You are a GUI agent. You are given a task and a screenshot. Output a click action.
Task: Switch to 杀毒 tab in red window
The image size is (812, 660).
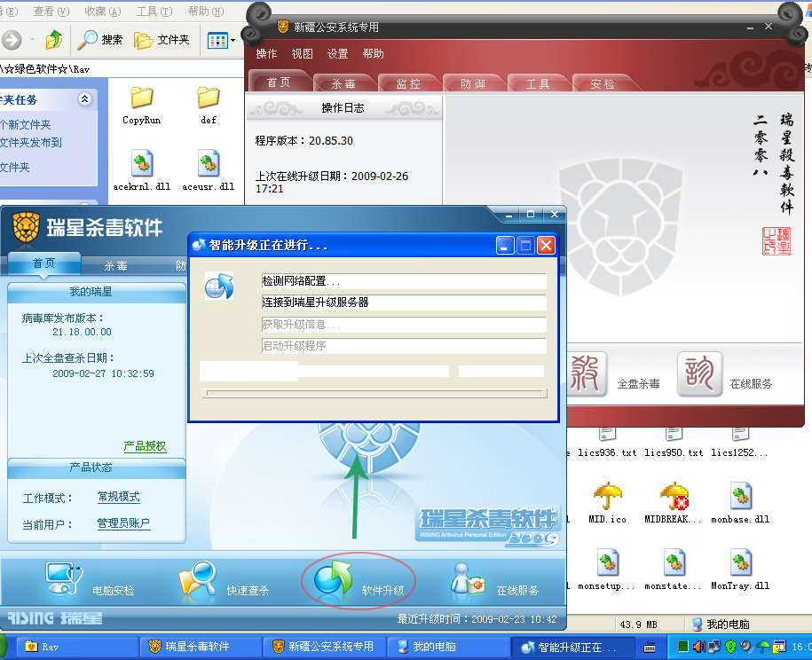click(343, 83)
